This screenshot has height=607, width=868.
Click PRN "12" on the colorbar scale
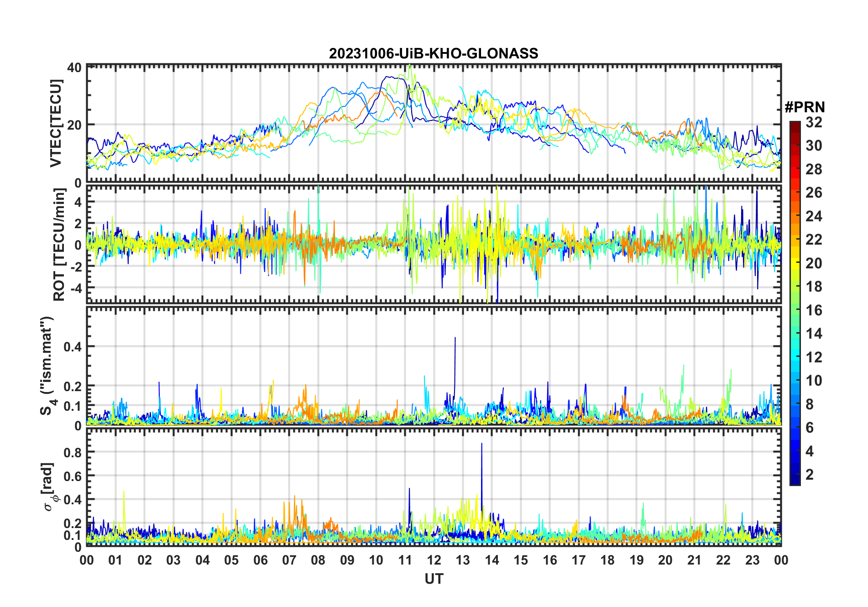point(814,357)
